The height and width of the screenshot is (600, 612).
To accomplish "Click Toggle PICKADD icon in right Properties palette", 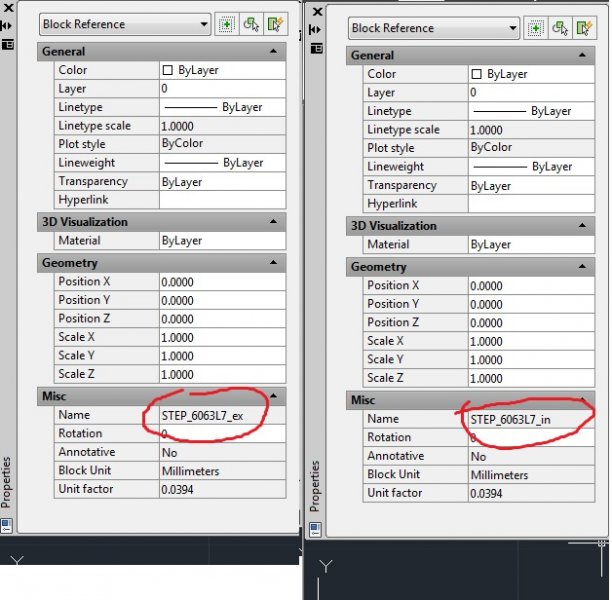I will [536, 28].
